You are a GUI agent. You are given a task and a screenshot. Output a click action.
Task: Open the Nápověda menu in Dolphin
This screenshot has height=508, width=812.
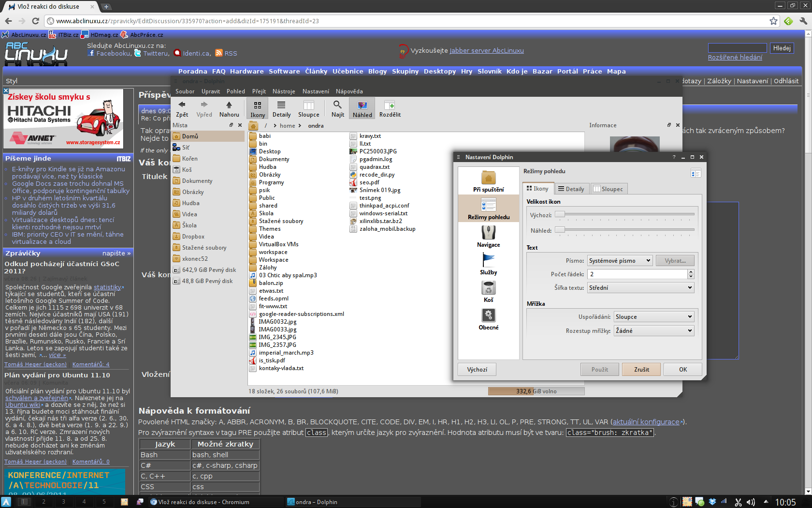349,91
